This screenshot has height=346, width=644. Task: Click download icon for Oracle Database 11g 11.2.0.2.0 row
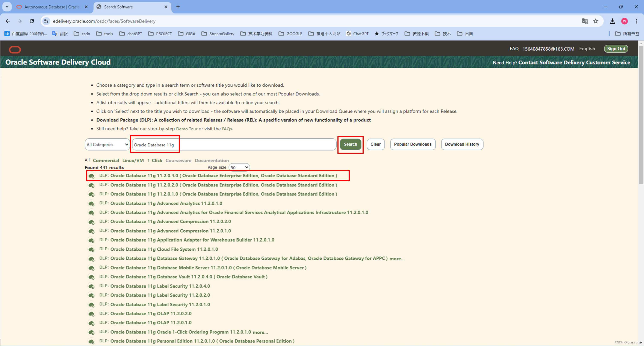click(92, 185)
